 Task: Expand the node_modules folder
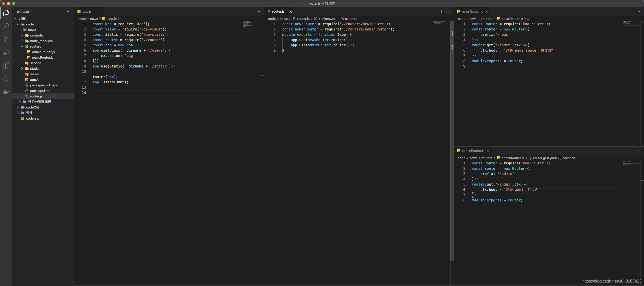click(x=43, y=41)
